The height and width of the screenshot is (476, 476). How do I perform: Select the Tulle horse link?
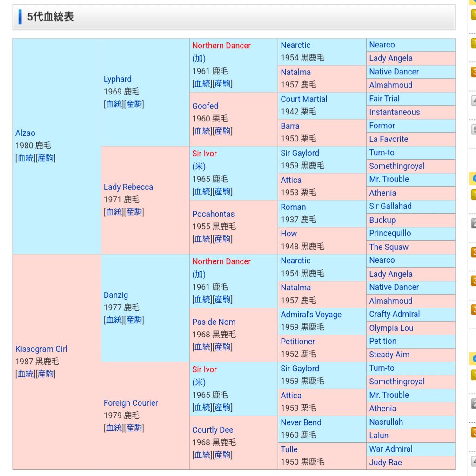(289, 449)
